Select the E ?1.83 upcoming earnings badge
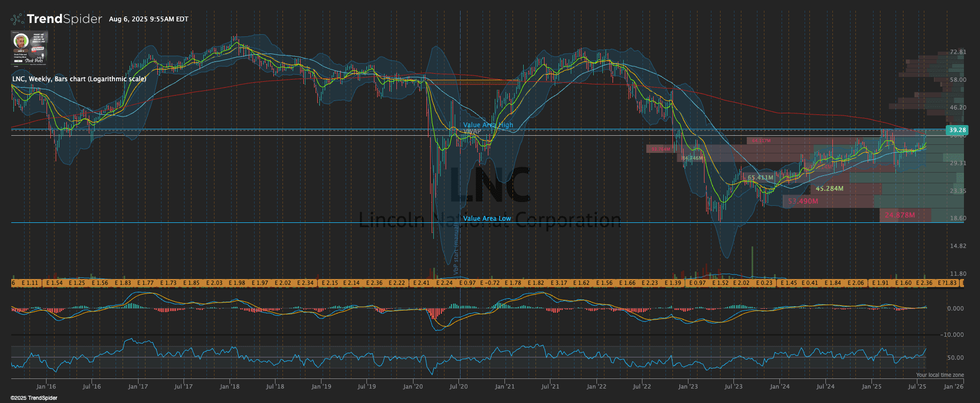The image size is (980, 403). [948, 283]
